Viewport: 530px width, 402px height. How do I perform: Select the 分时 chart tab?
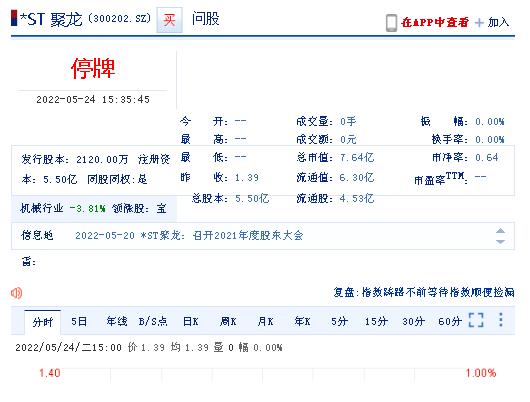(43, 322)
